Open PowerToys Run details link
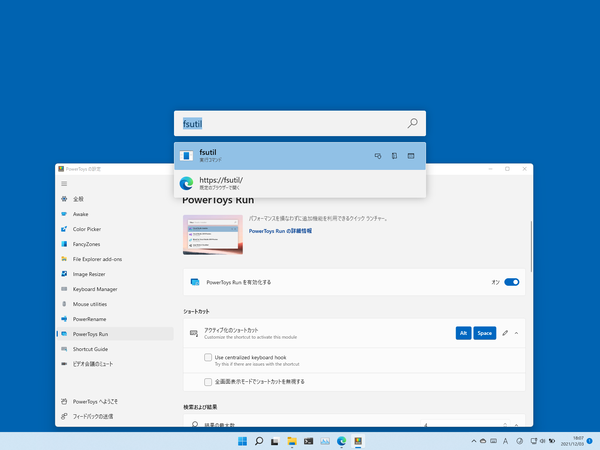The image size is (600, 450). (292, 230)
